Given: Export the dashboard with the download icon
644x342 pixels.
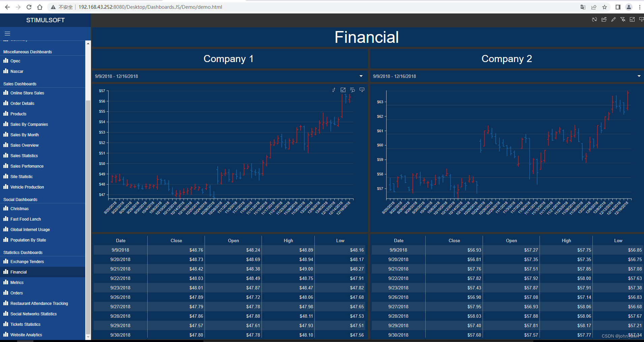Looking at the screenshot, I should click(x=641, y=19).
